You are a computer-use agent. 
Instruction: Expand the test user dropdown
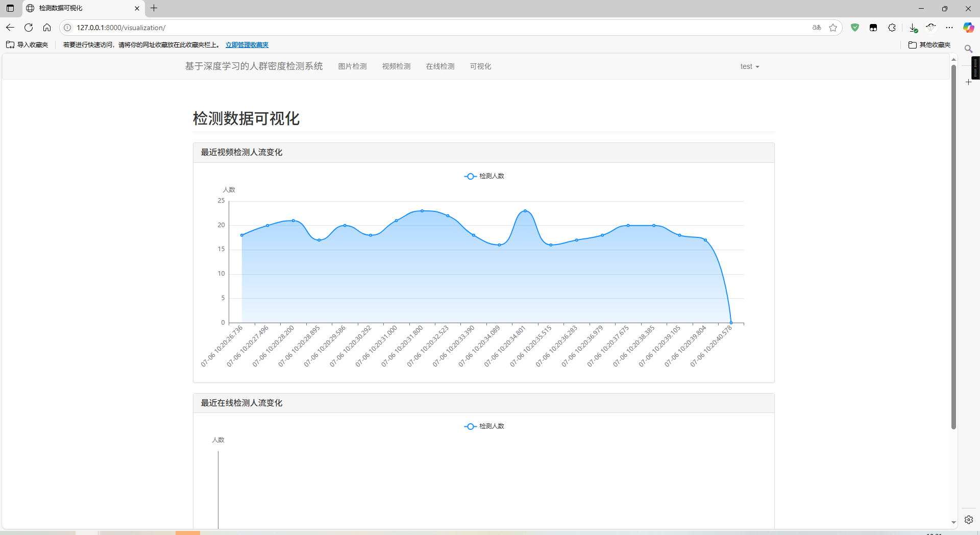[x=750, y=66]
